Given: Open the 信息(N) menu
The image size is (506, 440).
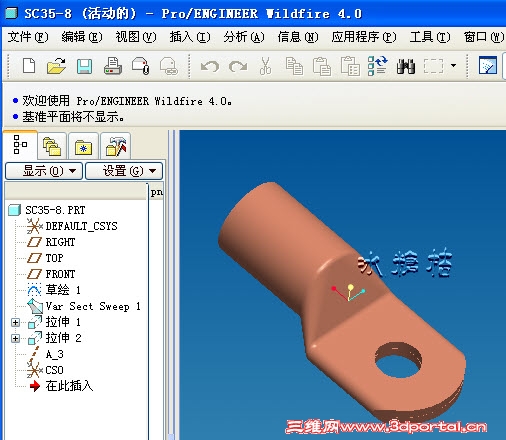Looking at the screenshot, I should coord(298,37).
